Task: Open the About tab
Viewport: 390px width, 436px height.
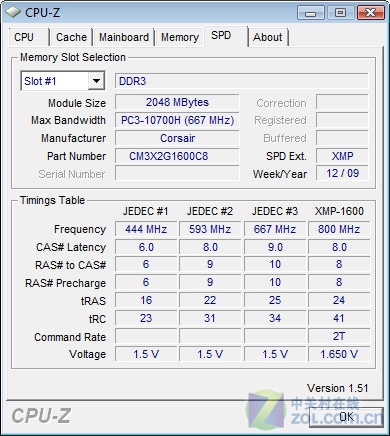Action: point(268,37)
